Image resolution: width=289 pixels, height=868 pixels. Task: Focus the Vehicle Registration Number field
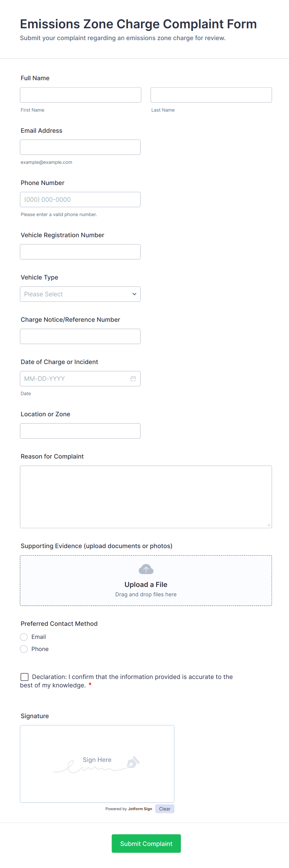pyautogui.click(x=80, y=252)
